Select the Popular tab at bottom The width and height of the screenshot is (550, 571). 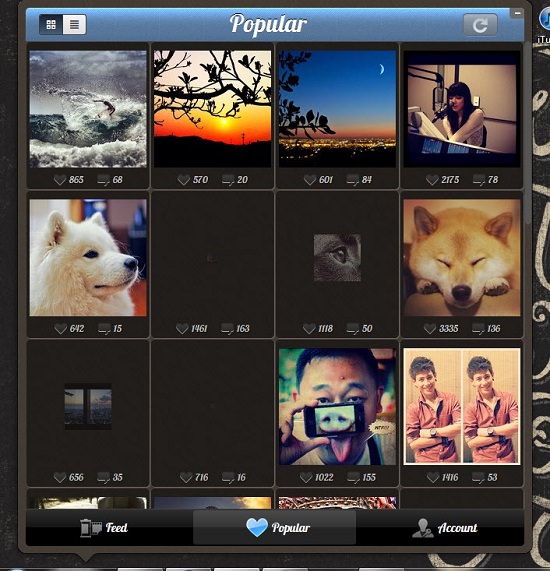[274, 527]
